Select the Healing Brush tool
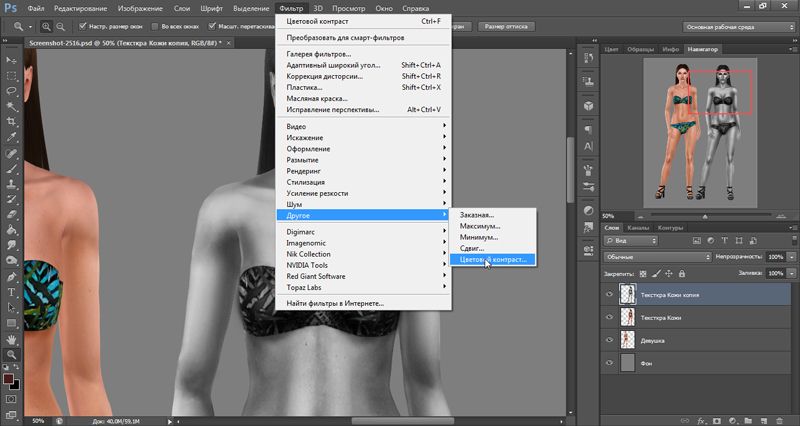The width and height of the screenshot is (800, 426). click(x=11, y=153)
